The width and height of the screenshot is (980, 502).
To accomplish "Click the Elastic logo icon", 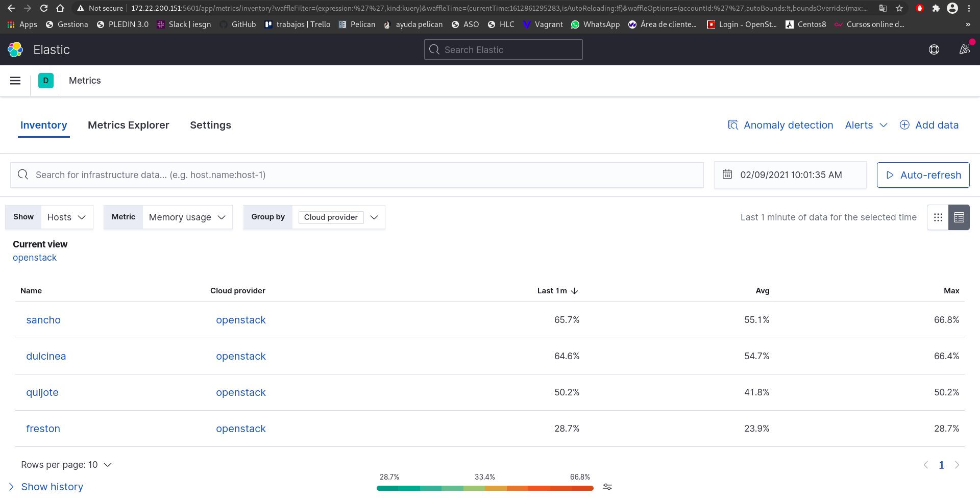I will (15, 49).
